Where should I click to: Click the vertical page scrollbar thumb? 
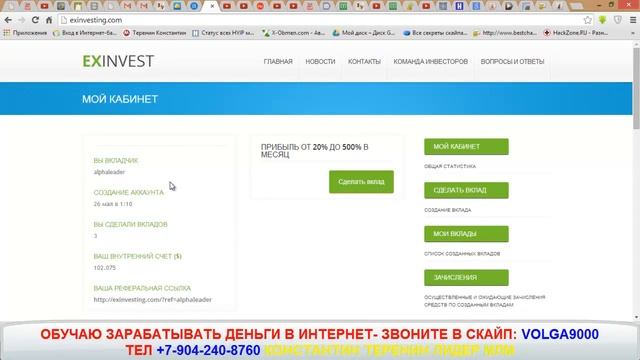click(x=636, y=88)
